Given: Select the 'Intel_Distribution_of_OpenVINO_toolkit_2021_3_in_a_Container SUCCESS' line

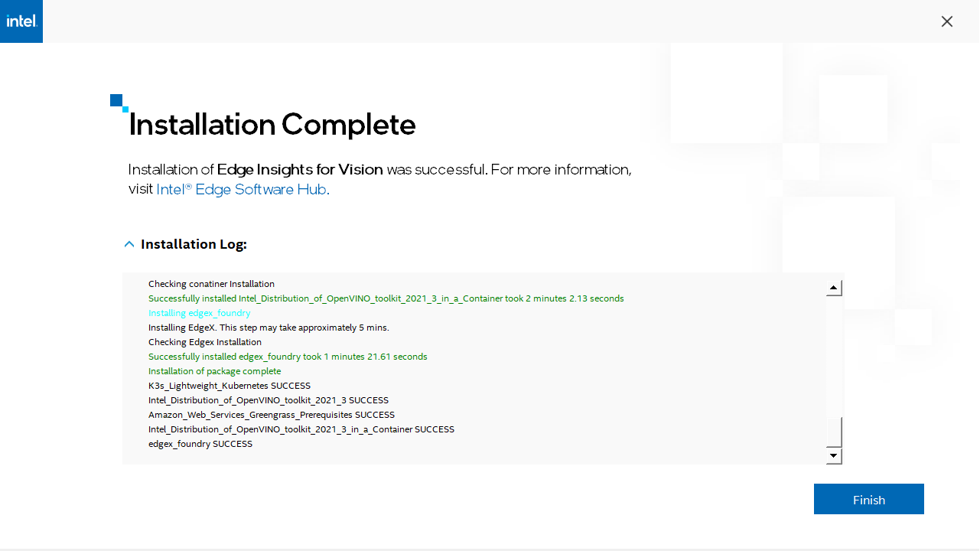Looking at the screenshot, I should pos(301,429).
